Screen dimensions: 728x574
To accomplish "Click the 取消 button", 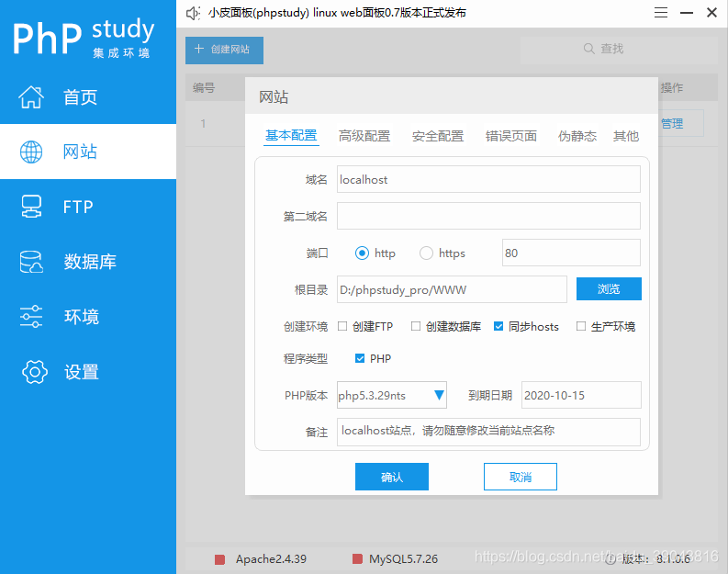I will pyautogui.click(x=521, y=477).
